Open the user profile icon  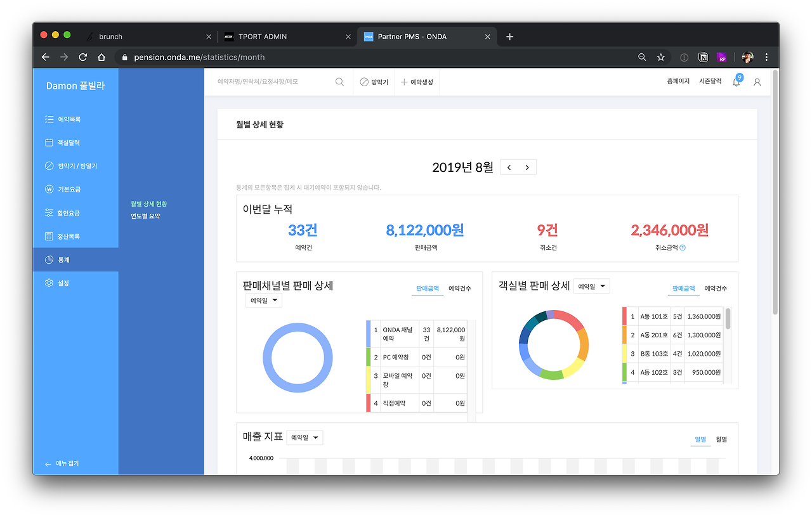(x=757, y=82)
